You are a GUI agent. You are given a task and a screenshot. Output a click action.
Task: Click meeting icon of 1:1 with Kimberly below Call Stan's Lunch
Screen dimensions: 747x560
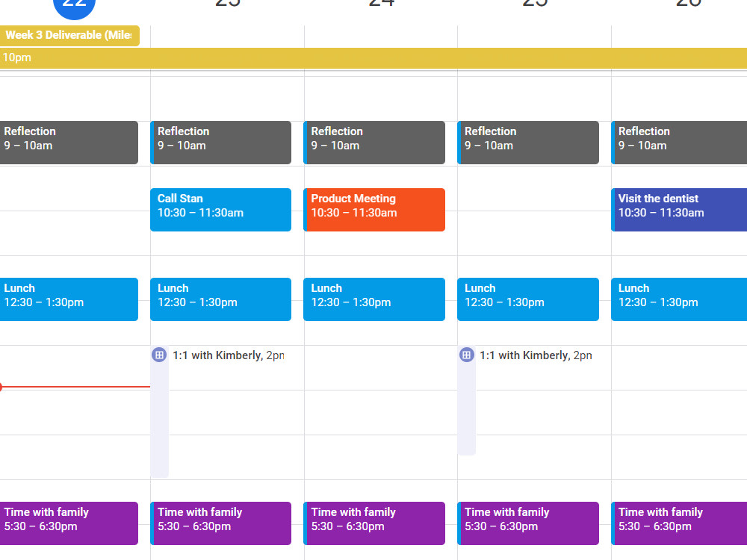pyautogui.click(x=159, y=355)
